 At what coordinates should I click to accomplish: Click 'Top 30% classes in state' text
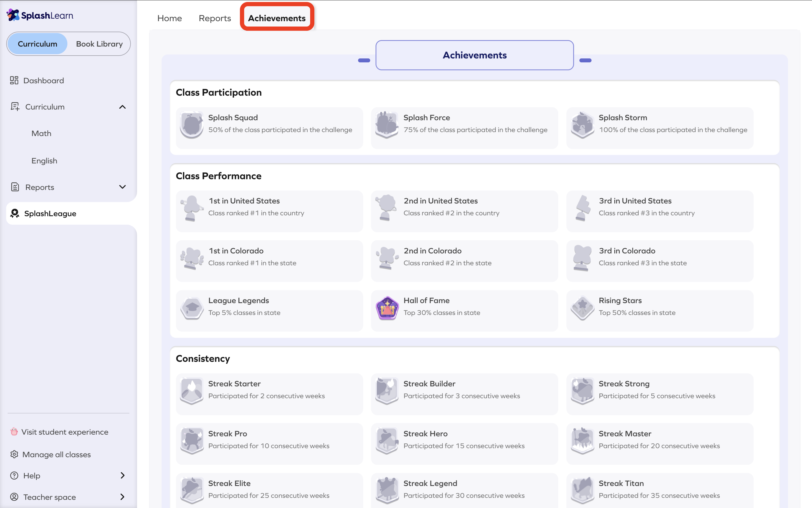442,312
